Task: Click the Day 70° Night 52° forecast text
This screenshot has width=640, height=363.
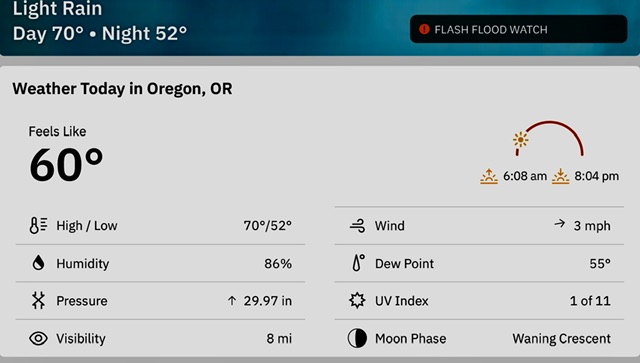Action: [x=100, y=33]
